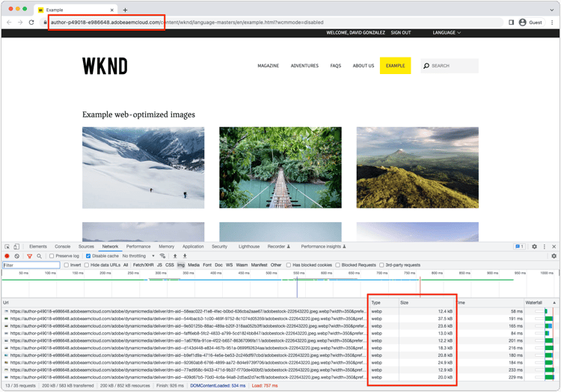Filter requests by Img type
Screen dimensions: 561x392
(181, 265)
